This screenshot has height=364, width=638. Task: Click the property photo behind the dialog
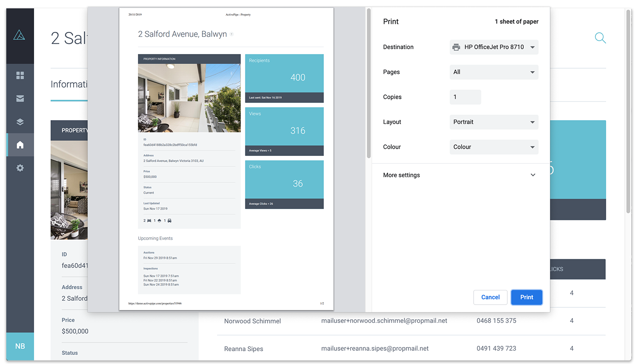tap(69, 190)
